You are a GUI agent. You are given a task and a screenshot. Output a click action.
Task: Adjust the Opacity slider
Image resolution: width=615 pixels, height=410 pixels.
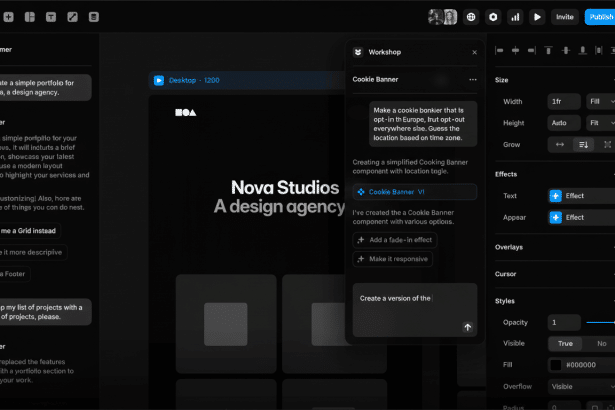coord(600,323)
